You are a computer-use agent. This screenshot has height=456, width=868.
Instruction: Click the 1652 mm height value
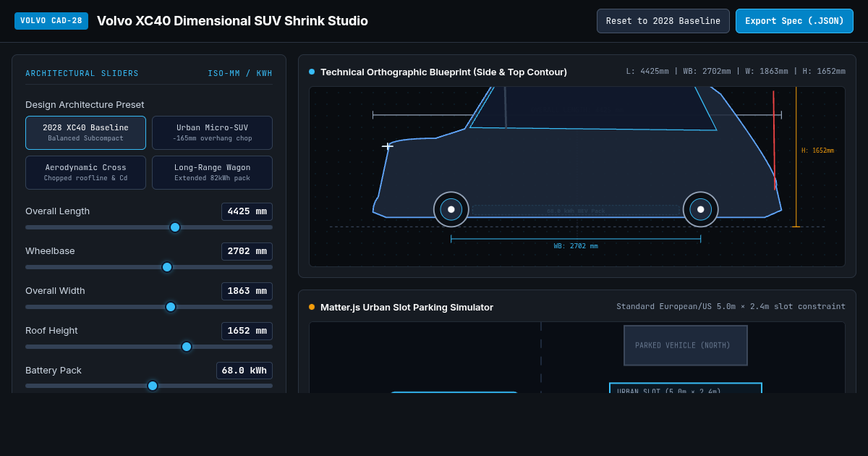click(x=247, y=331)
